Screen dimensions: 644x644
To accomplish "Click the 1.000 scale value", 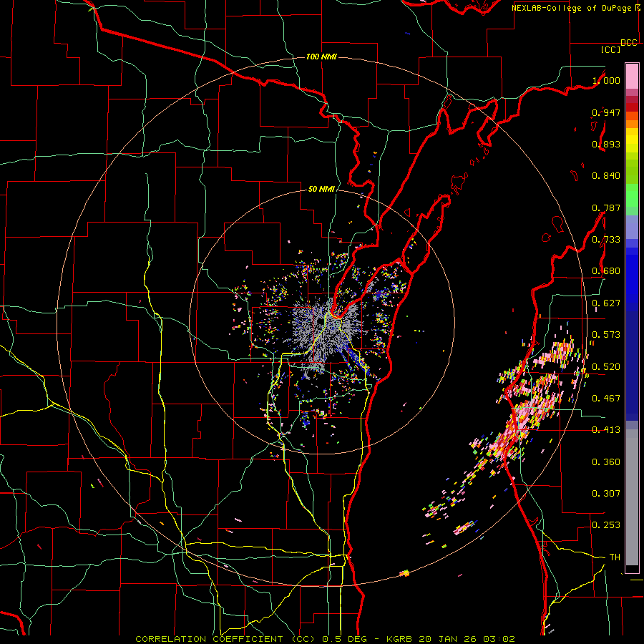I will pyautogui.click(x=606, y=80).
